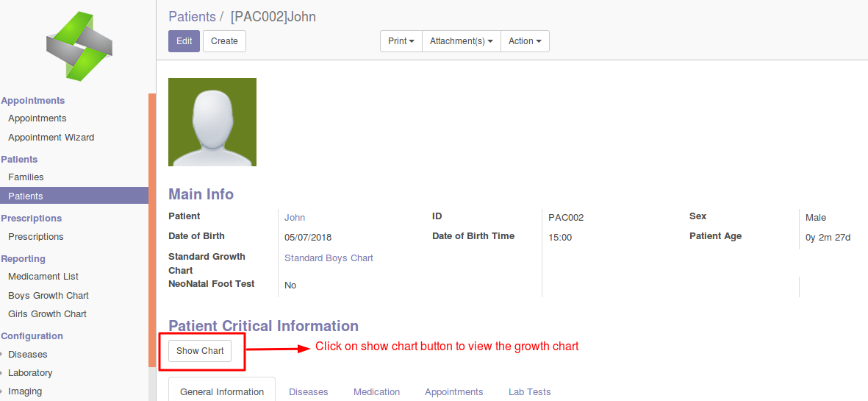
Task: Click patient age 0y 2m 27d
Action: click(x=828, y=238)
